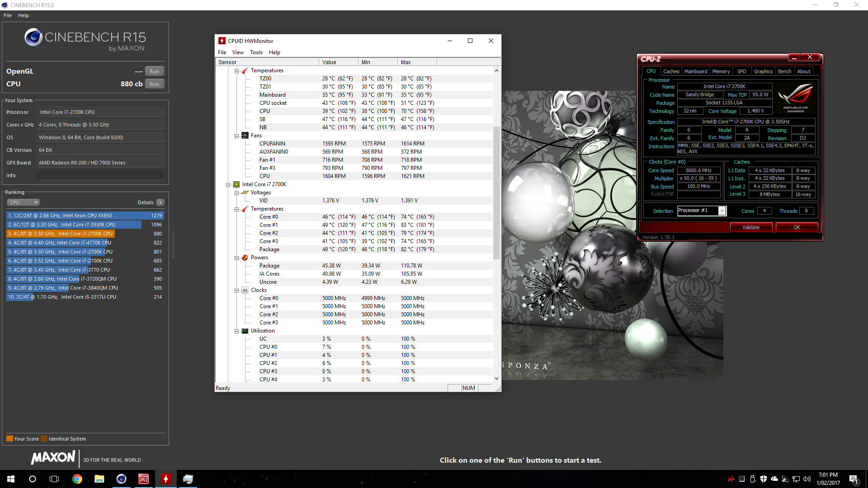868x488 pixels.
Task: Click the Info input field in Cinebench
Action: [100, 175]
